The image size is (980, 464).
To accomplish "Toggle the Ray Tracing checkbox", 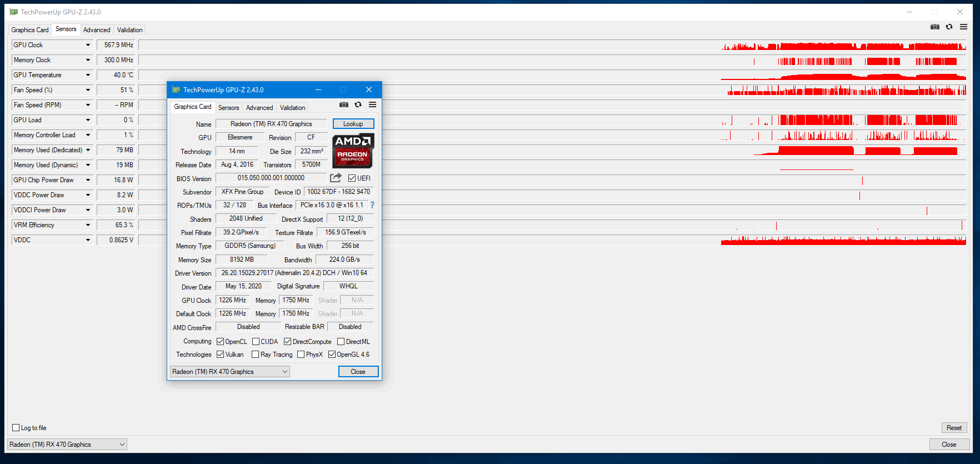I will (x=255, y=354).
